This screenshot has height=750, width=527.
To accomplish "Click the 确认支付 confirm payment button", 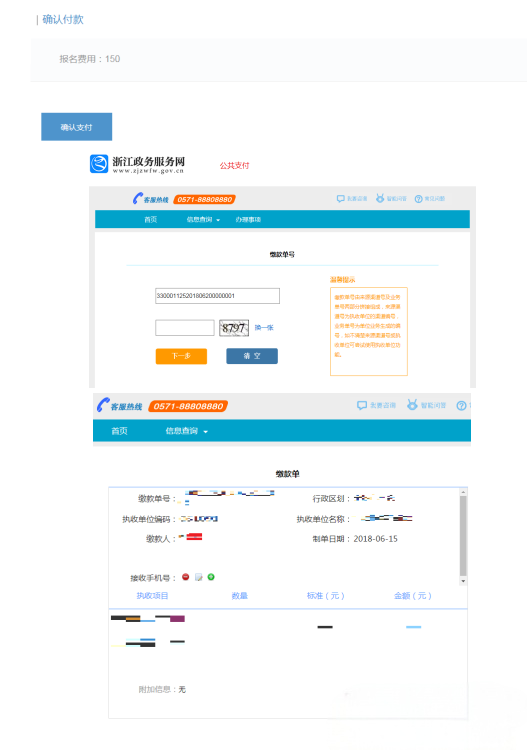I will pos(77,127).
